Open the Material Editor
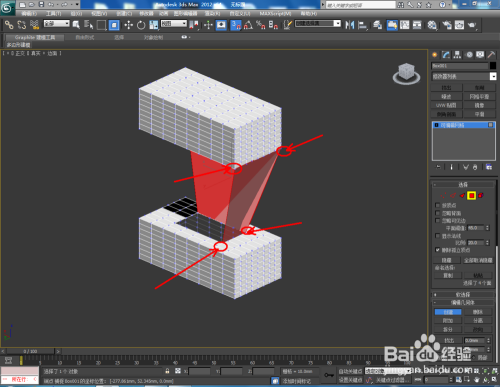Viewport: 500px width, 387px height. click(x=432, y=25)
